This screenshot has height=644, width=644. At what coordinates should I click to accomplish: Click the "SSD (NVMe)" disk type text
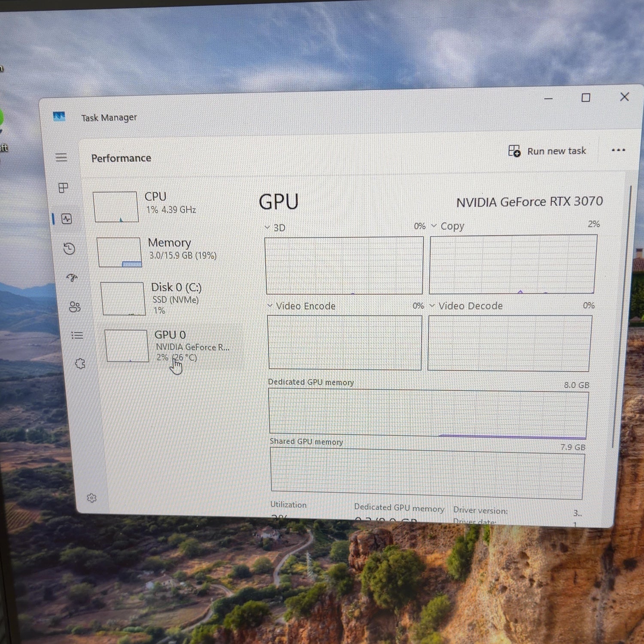[x=176, y=300]
